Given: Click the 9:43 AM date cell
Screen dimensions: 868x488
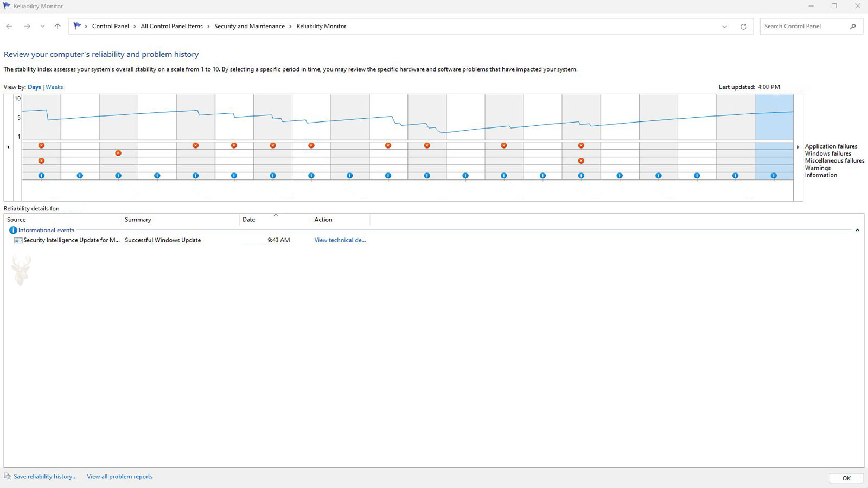Looking at the screenshot, I should point(278,240).
